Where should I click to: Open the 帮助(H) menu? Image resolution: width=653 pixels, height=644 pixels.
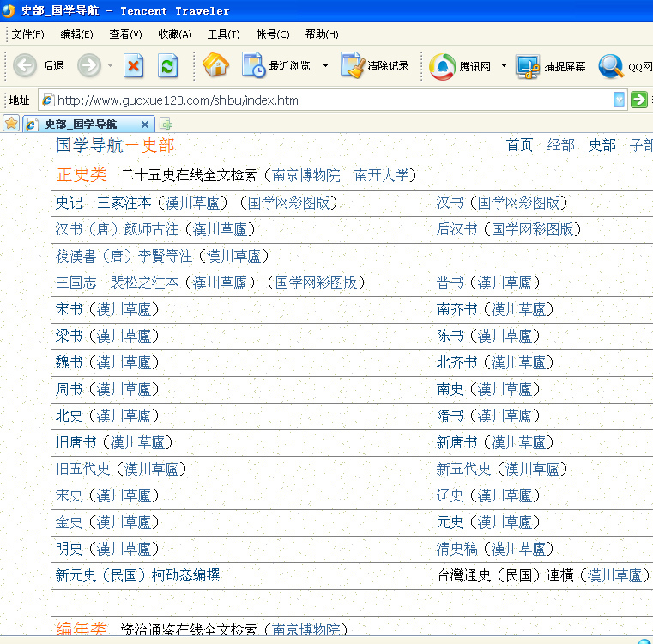point(322,34)
